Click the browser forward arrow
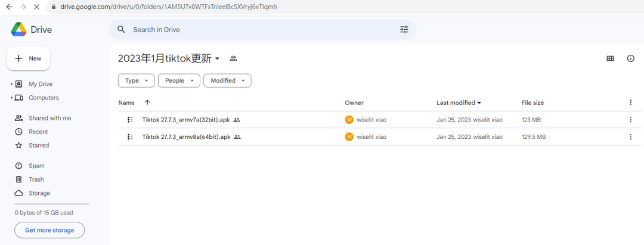644x245 pixels. point(23,7)
